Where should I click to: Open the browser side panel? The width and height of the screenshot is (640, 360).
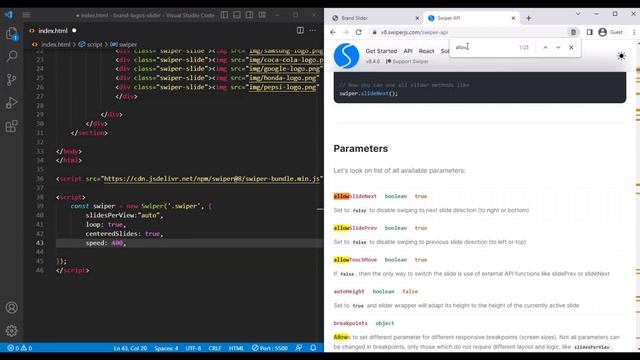pos(589,32)
